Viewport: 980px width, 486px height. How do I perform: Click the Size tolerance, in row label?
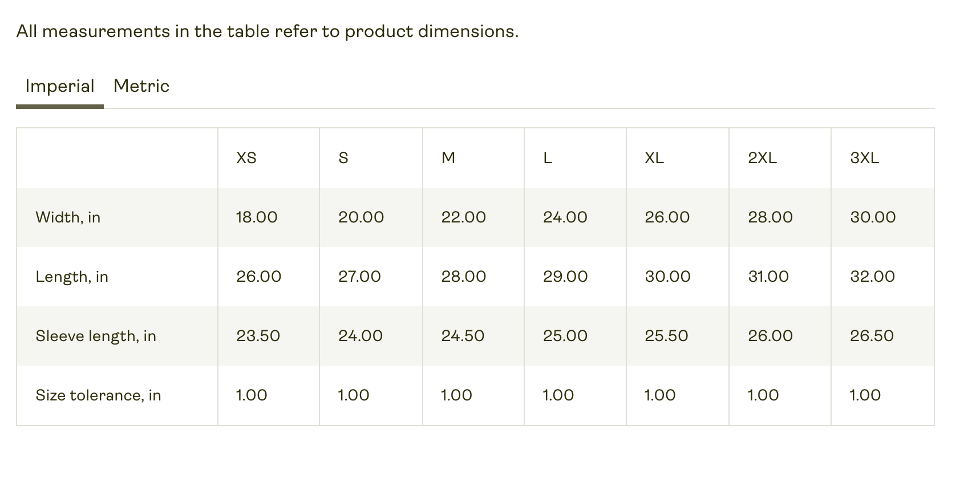[98, 395]
